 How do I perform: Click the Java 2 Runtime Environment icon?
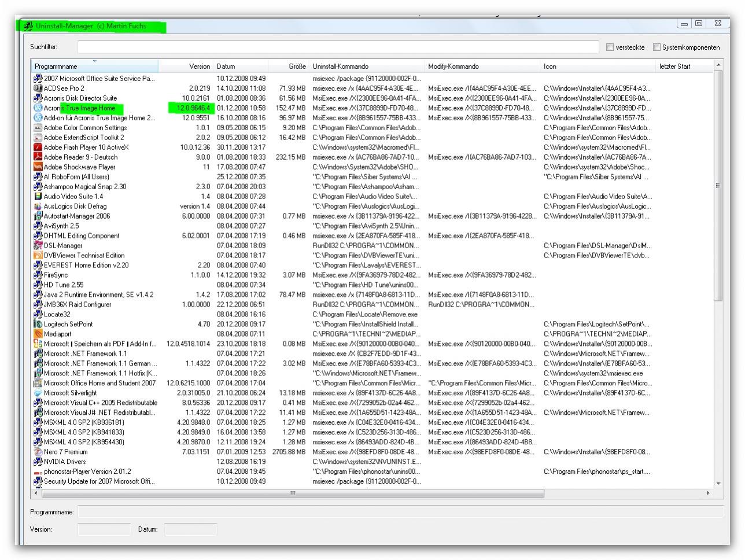(38, 295)
